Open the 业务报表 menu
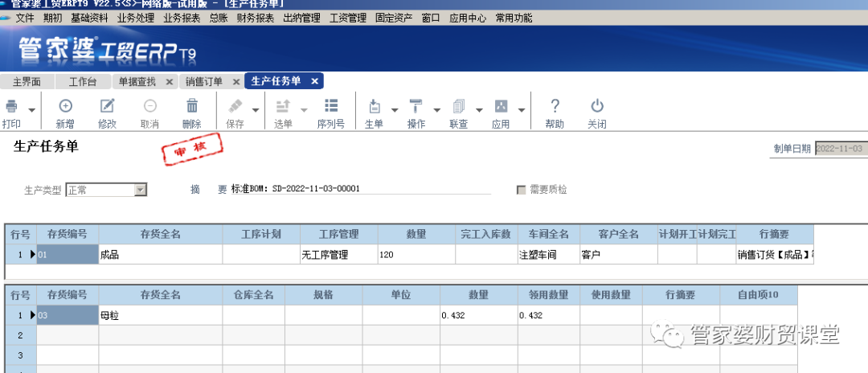868x373 pixels. (x=182, y=18)
